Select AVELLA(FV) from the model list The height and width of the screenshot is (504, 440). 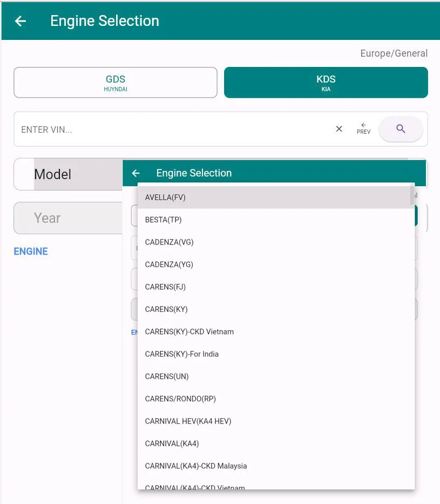[276, 197]
